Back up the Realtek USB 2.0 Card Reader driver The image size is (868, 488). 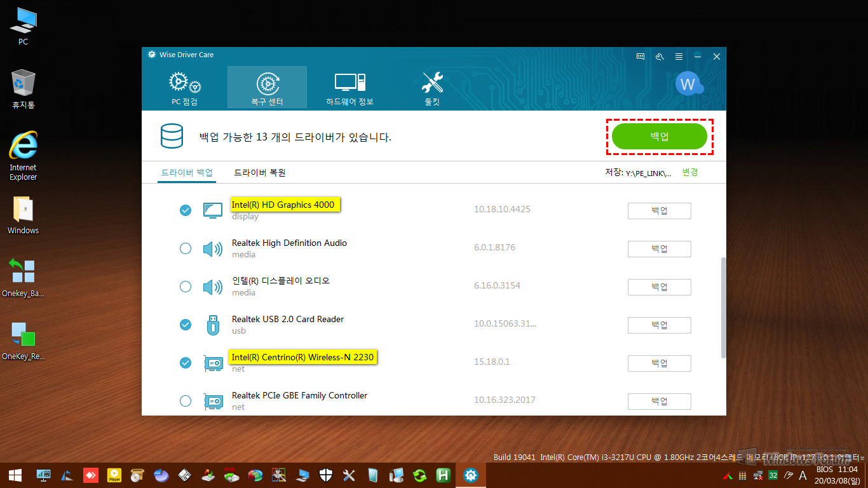tap(660, 325)
